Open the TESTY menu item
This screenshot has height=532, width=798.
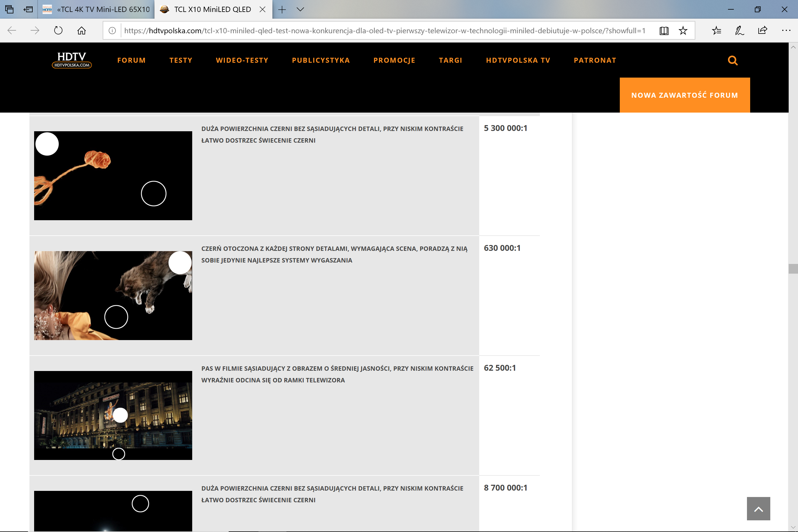click(x=181, y=60)
